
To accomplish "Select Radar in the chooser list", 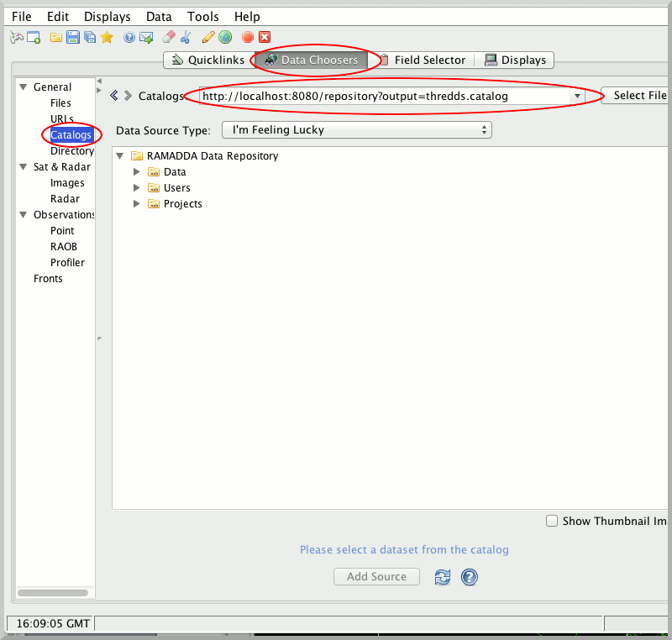I will (x=65, y=199).
